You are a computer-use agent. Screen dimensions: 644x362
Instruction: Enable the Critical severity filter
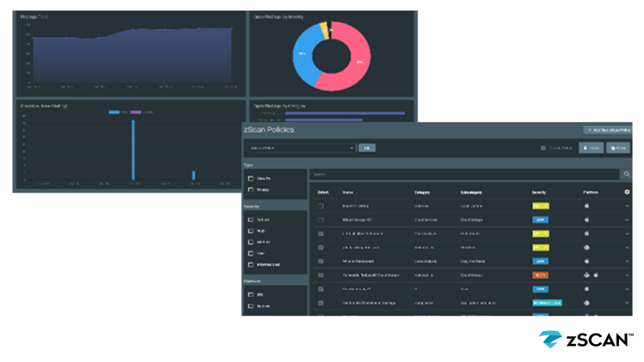(251, 220)
